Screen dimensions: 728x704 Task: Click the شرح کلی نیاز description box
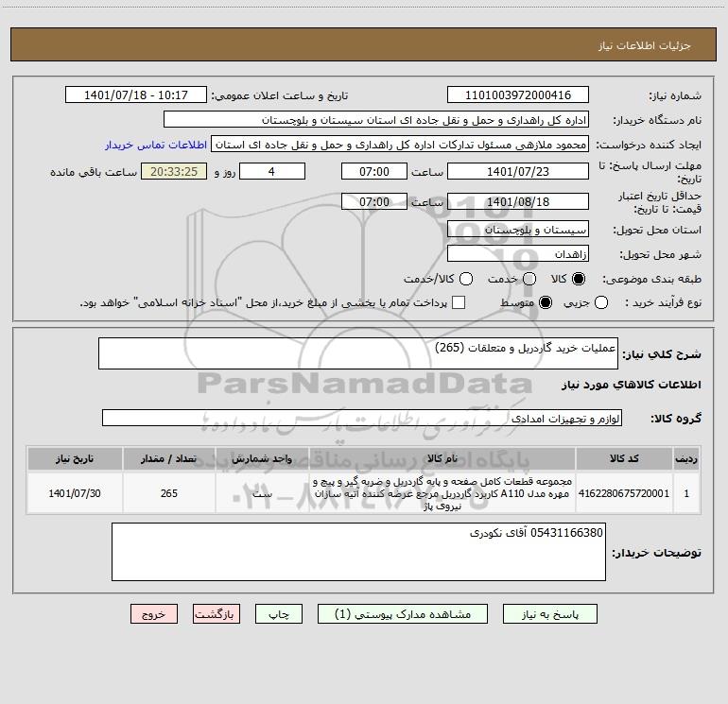(x=358, y=353)
